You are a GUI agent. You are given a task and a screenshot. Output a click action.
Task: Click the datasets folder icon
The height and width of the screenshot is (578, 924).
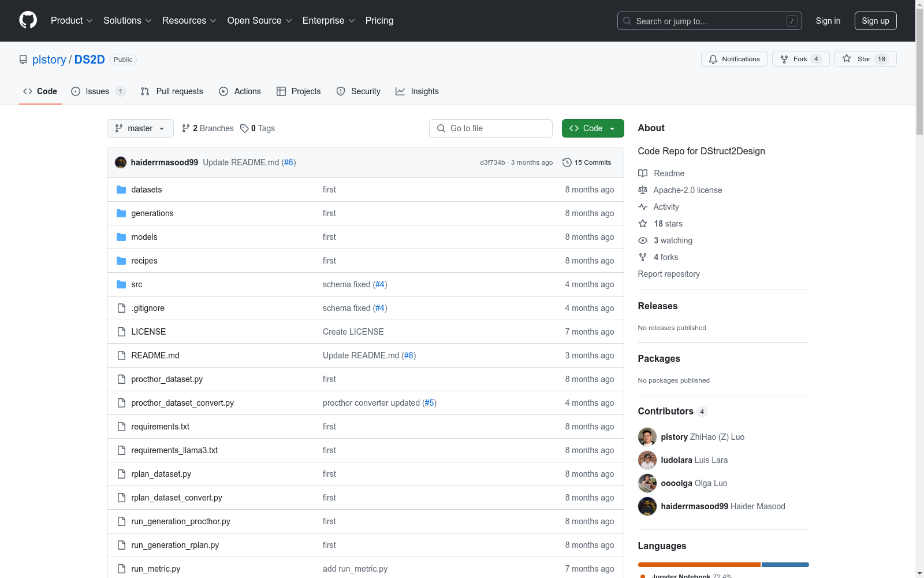pos(121,190)
